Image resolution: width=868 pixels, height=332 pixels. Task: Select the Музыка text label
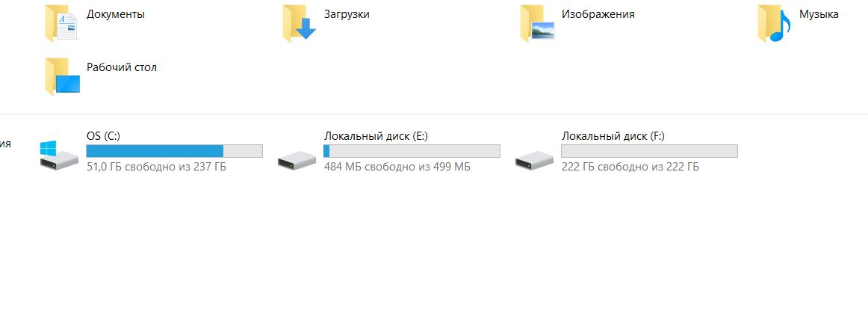(819, 14)
